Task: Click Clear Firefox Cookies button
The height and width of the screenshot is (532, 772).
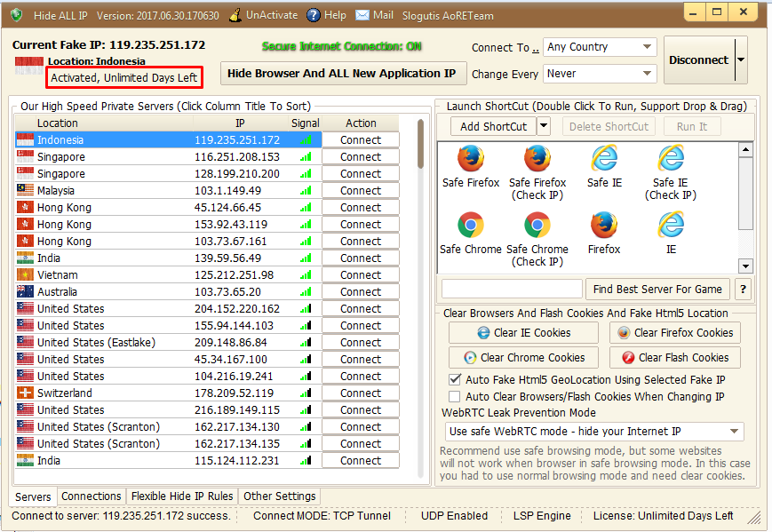Action: [x=675, y=333]
